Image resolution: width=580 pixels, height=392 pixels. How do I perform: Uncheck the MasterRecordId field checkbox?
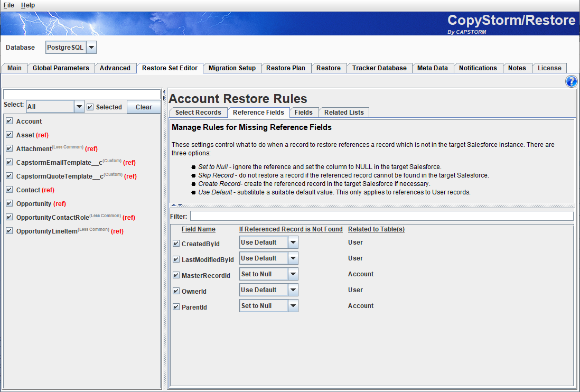176,275
